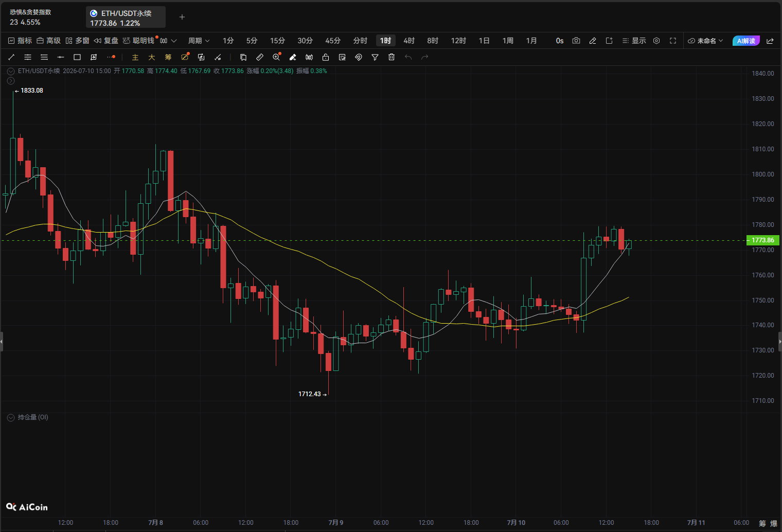Image resolution: width=782 pixels, height=532 pixels.
Task: Take a chart screenshot with camera icon
Action: coord(576,41)
